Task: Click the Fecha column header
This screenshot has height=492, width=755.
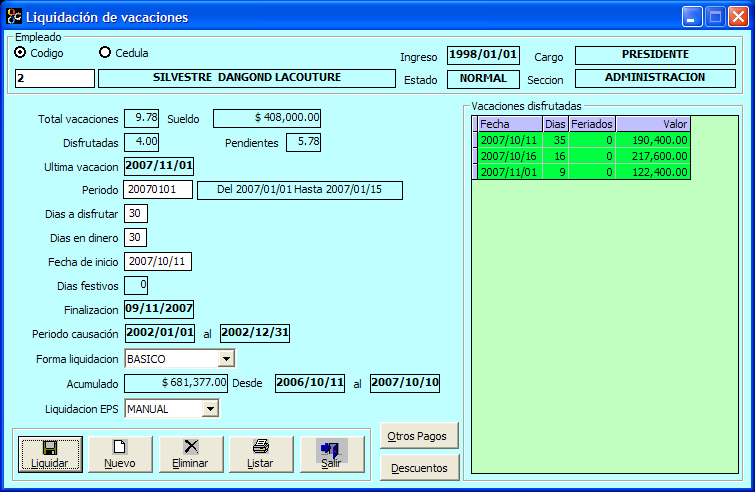Action: pos(510,124)
